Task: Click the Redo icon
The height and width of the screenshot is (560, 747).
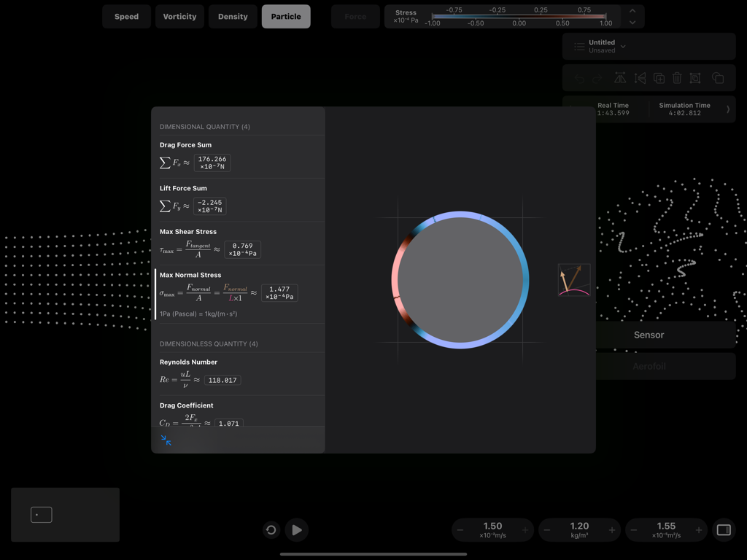Action: tap(598, 78)
